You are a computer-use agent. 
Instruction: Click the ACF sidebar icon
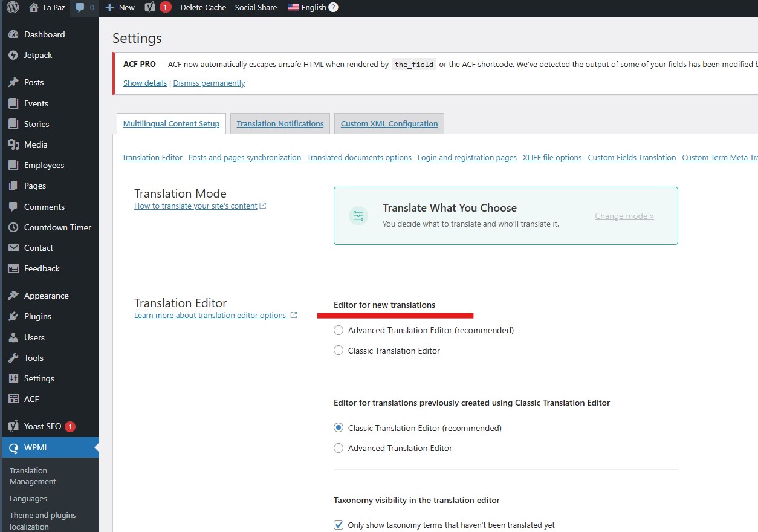[x=13, y=400]
